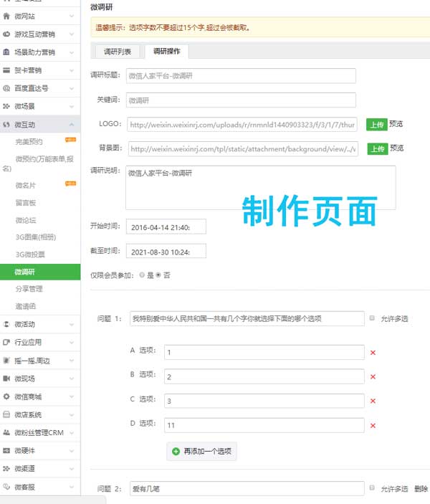
Task: Click the icon beside 微场景
Action: click(x=6, y=106)
